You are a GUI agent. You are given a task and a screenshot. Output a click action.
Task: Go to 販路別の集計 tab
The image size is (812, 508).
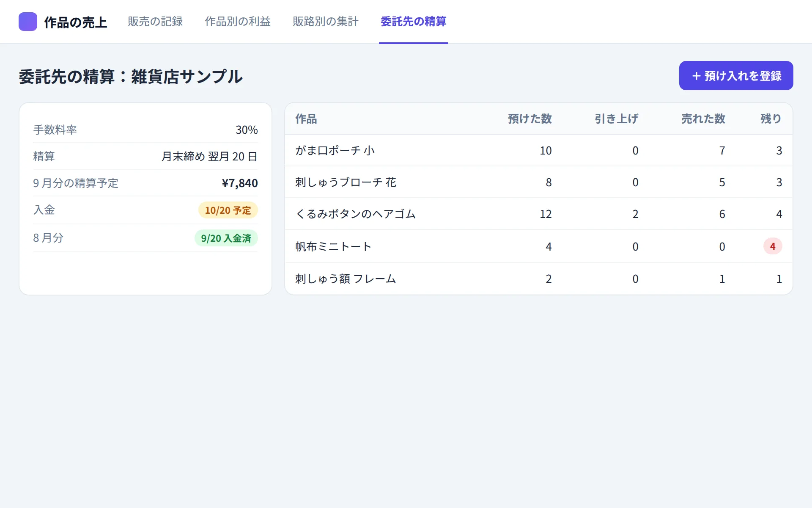pos(326,22)
